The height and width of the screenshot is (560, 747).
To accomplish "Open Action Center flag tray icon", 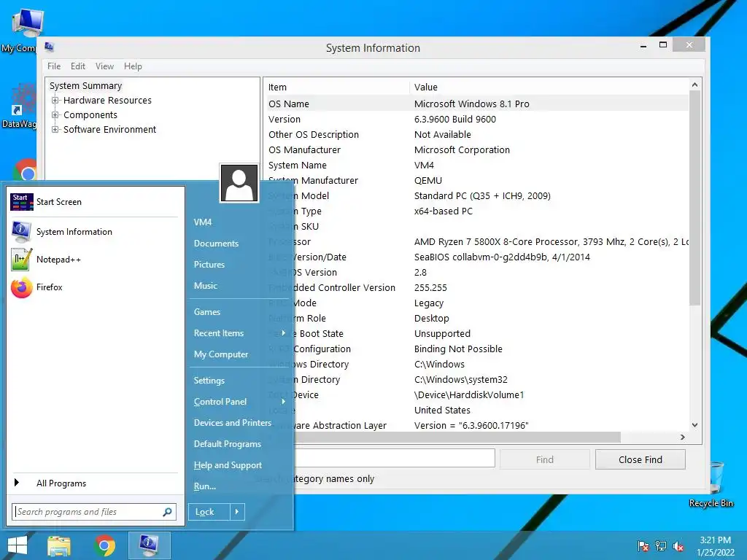I will pos(643,546).
